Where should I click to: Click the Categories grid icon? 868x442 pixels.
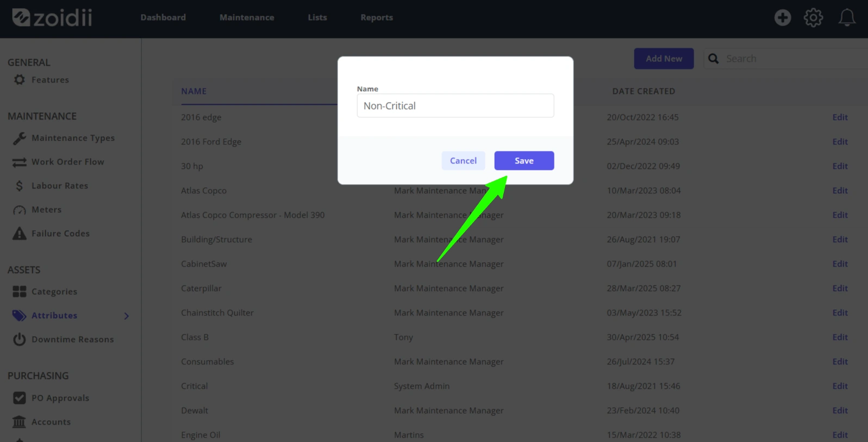[20, 292]
